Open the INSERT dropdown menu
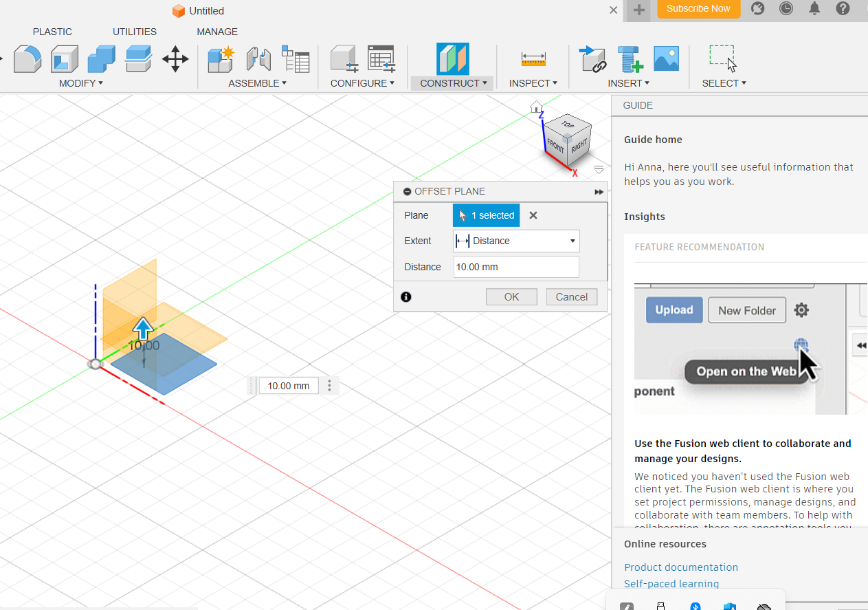 629,83
